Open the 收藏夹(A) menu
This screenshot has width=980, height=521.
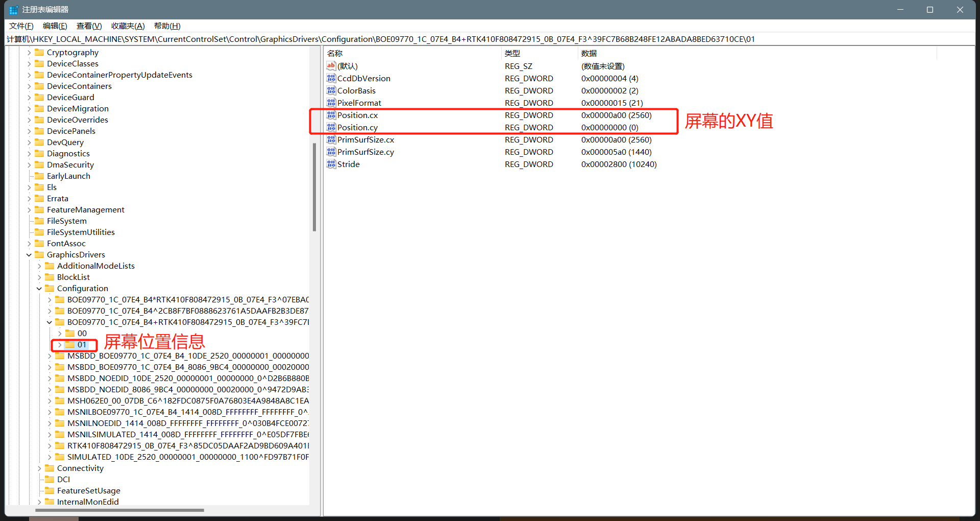coord(128,26)
